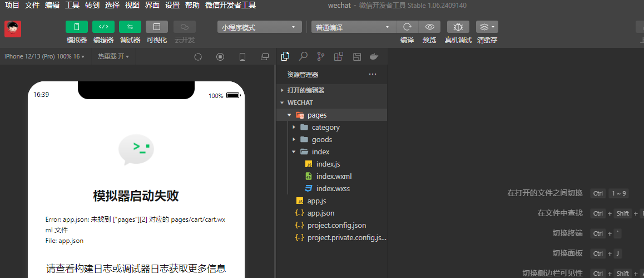Open the 工具 (Tools) menu

[x=72, y=6]
